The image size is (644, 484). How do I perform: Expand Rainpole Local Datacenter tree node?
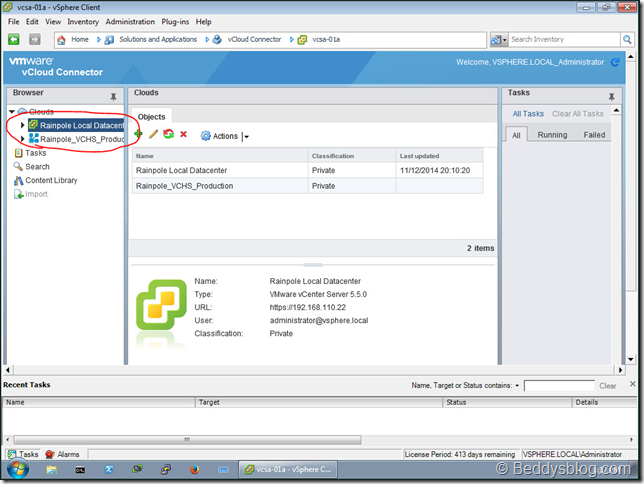point(23,125)
